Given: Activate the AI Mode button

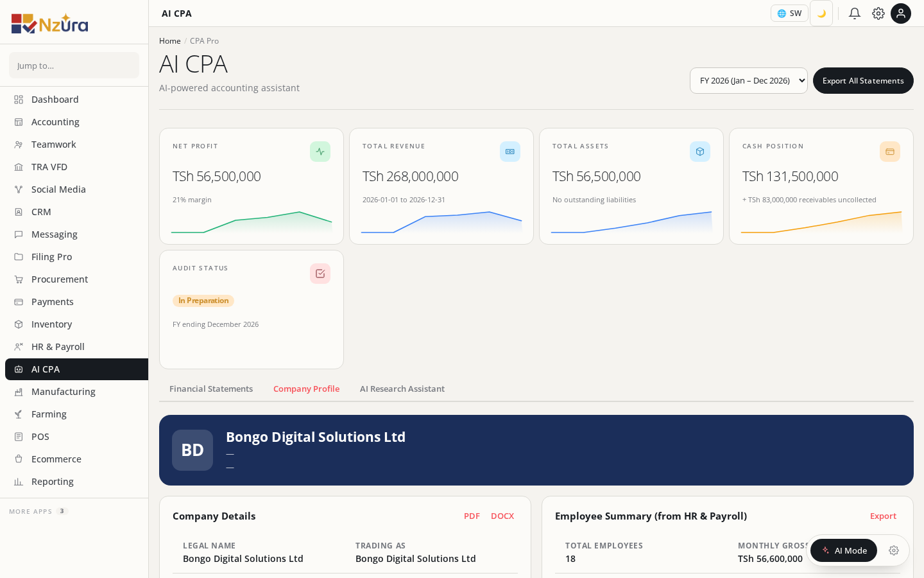Looking at the screenshot, I should tap(844, 550).
